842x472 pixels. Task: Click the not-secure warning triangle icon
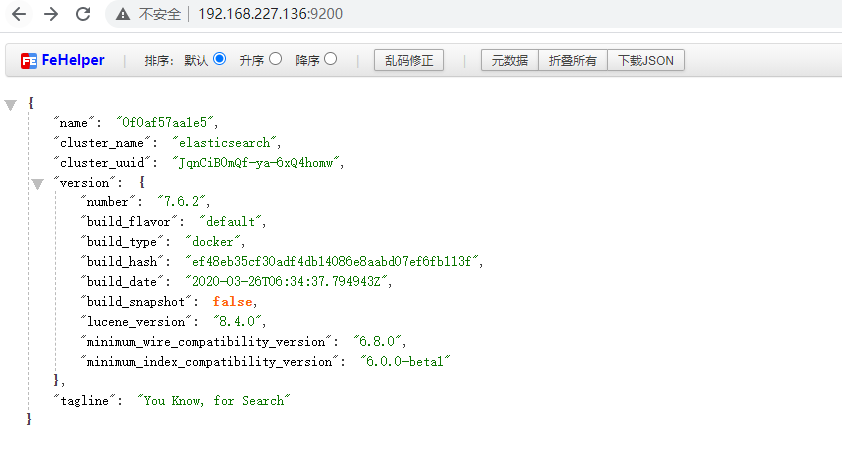pyautogui.click(x=123, y=14)
